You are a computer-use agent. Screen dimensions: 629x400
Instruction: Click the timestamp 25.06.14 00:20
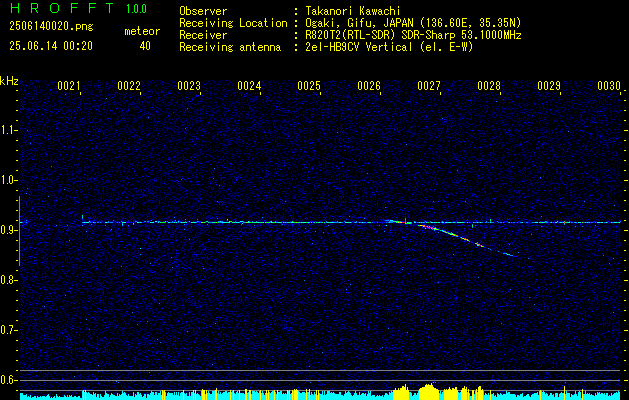(x=51, y=46)
